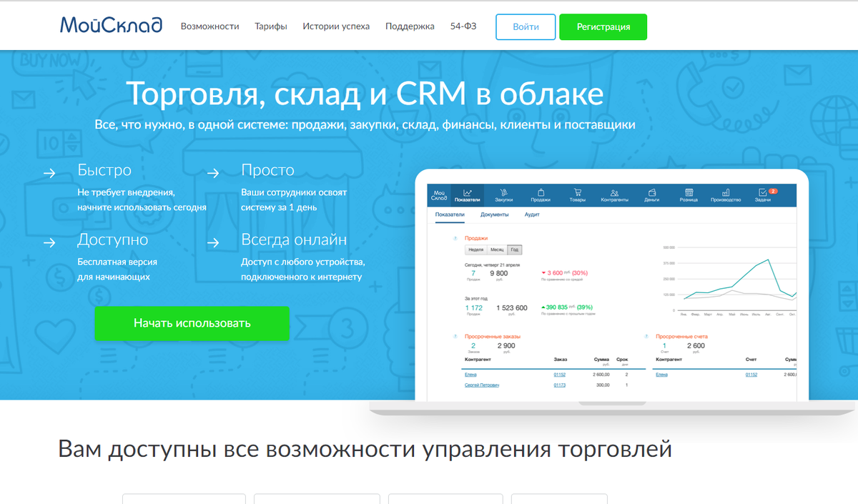The width and height of the screenshot is (858, 504).
Task: Open Задачи icon with red badge 2
Action: [762, 192]
